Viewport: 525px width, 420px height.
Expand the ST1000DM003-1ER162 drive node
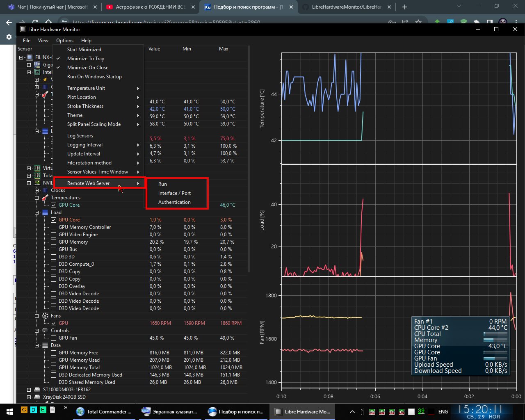(29, 390)
